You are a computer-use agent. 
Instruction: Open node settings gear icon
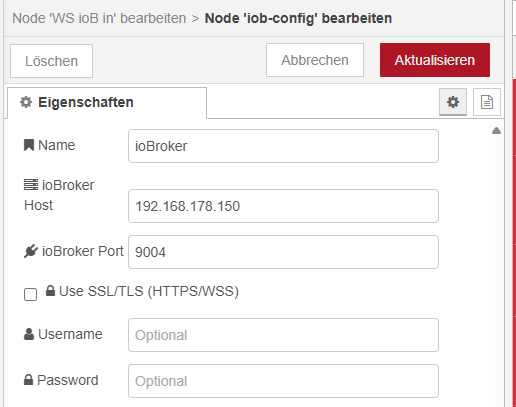point(453,102)
